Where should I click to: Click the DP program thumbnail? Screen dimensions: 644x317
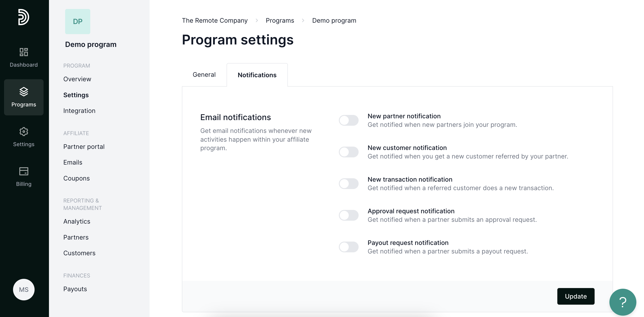[78, 22]
